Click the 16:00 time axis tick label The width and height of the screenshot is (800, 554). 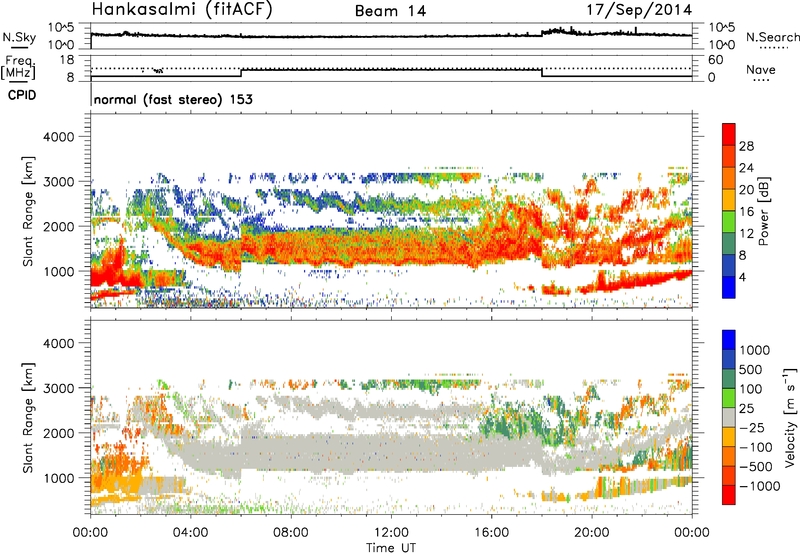(x=492, y=533)
